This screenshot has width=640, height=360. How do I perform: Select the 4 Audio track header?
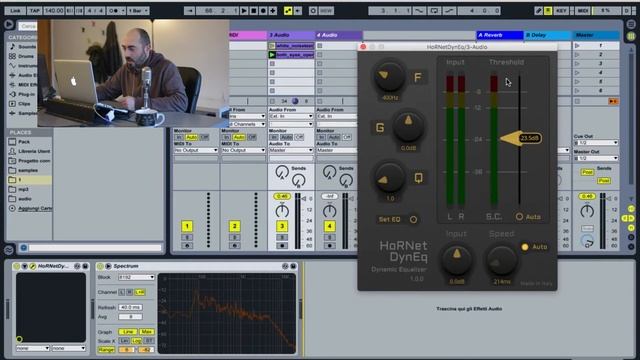click(x=339, y=35)
